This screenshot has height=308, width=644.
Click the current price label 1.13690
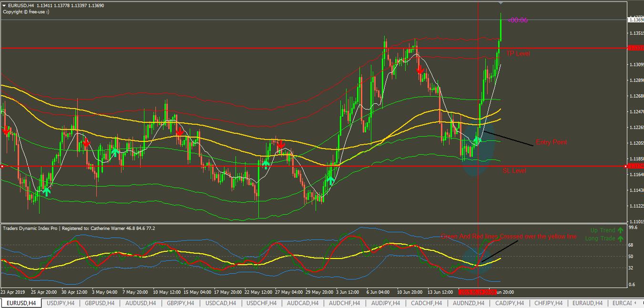point(635,20)
